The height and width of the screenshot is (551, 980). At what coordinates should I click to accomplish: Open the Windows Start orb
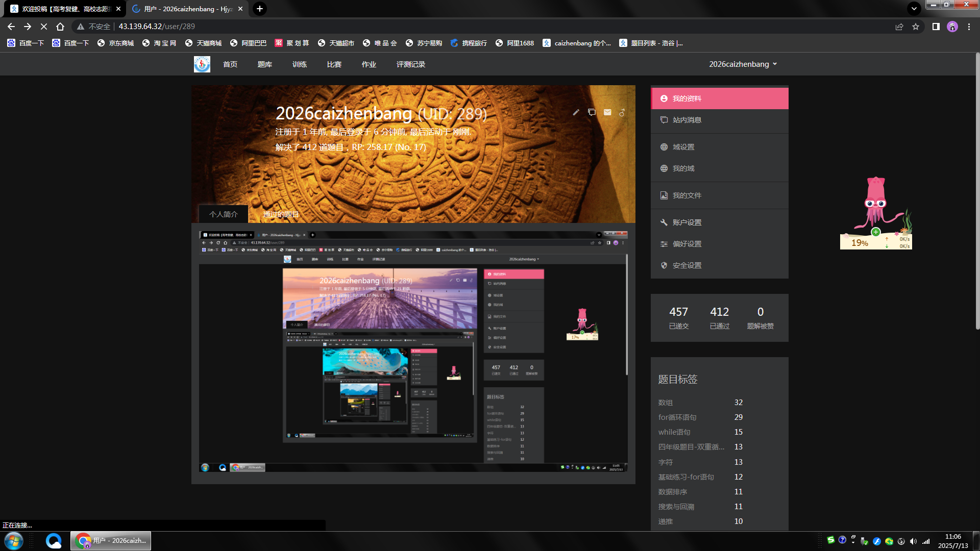pyautogui.click(x=14, y=541)
